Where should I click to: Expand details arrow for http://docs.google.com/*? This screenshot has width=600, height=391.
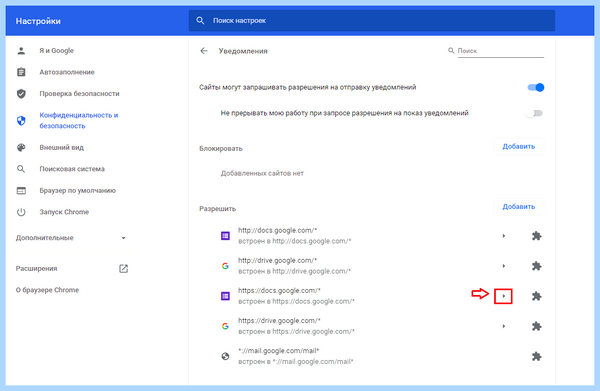pyautogui.click(x=504, y=236)
